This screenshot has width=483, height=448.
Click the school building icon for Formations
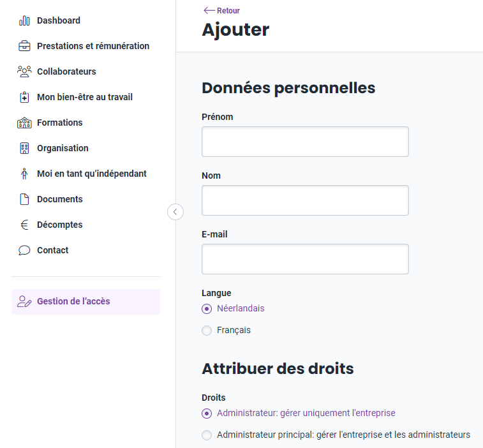[x=24, y=123]
